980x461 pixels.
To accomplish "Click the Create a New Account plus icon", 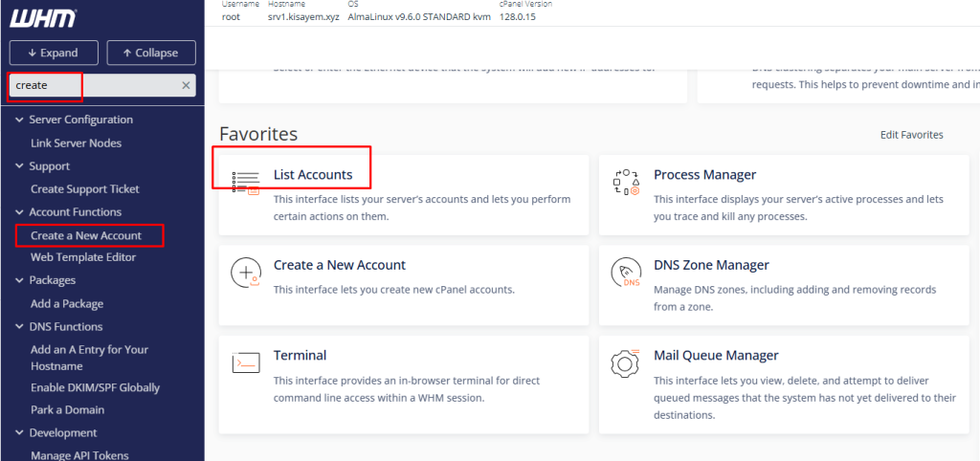I will [246, 273].
